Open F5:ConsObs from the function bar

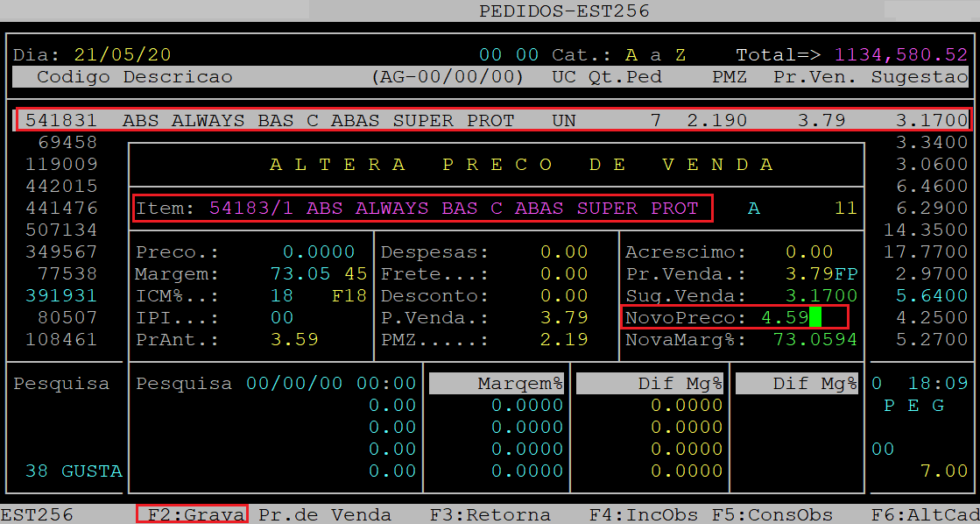click(x=761, y=514)
